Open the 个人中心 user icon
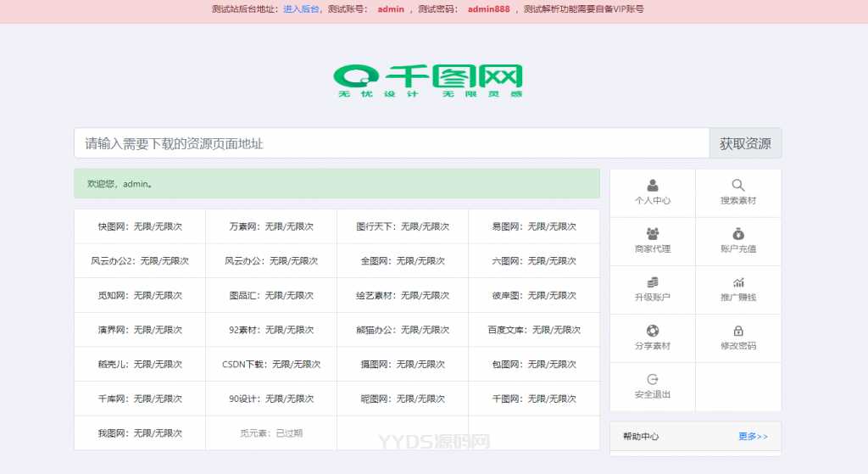 [x=653, y=185]
